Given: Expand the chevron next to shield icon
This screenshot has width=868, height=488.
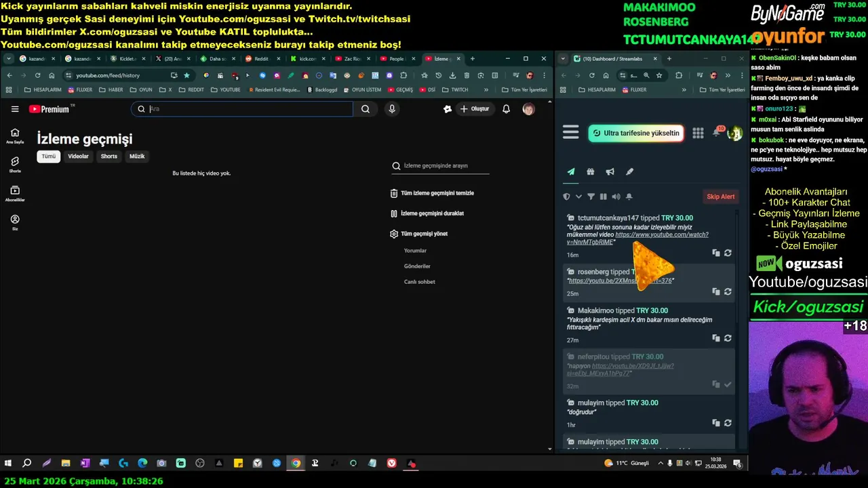Looking at the screenshot, I should pos(578,197).
